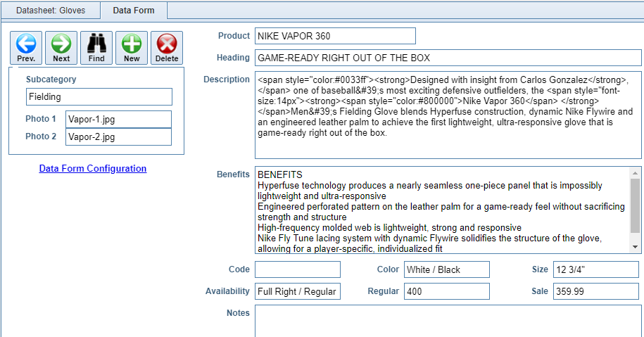Select the Data Form tab

click(134, 11)
